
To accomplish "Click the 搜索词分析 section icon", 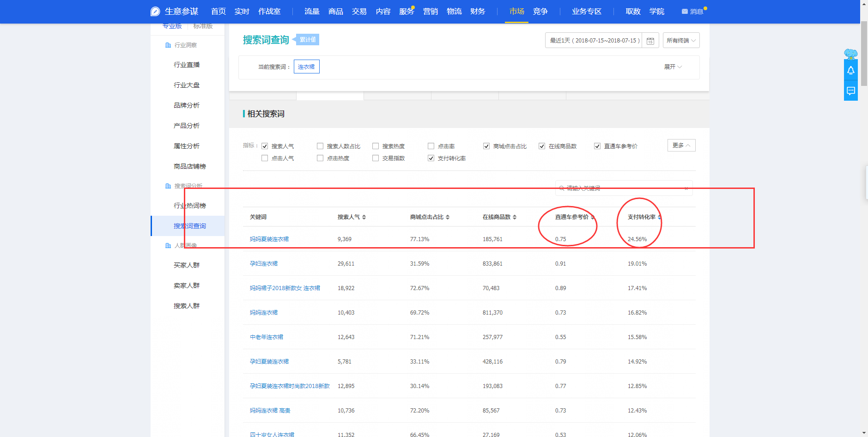I will click(168, 186).
